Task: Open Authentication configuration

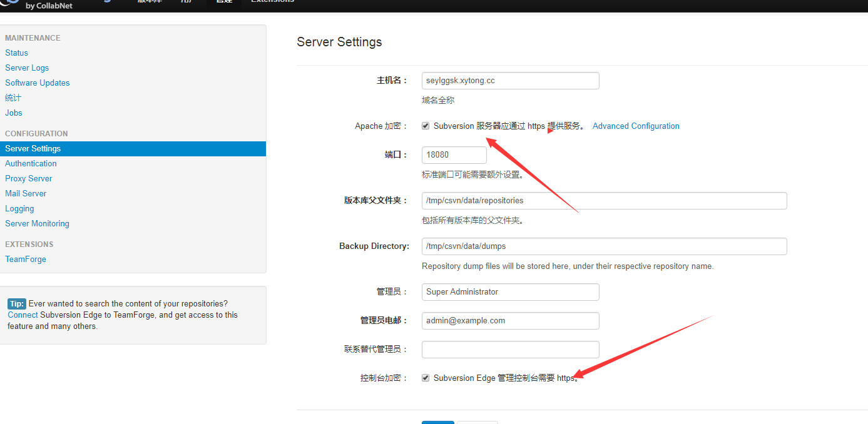Action: pos(31,163)
